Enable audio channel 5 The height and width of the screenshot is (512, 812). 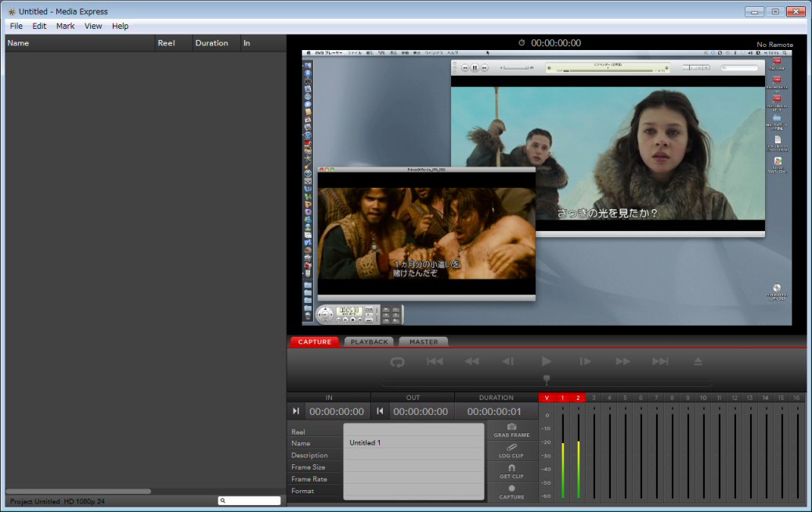(625, 398)
